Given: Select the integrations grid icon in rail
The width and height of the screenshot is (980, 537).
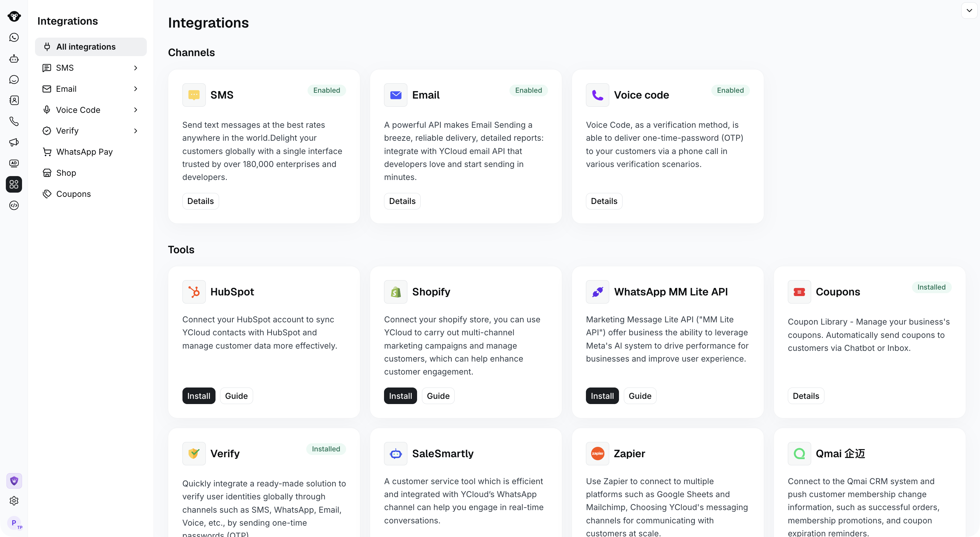Looking at the screenshot, I should 14,185.
